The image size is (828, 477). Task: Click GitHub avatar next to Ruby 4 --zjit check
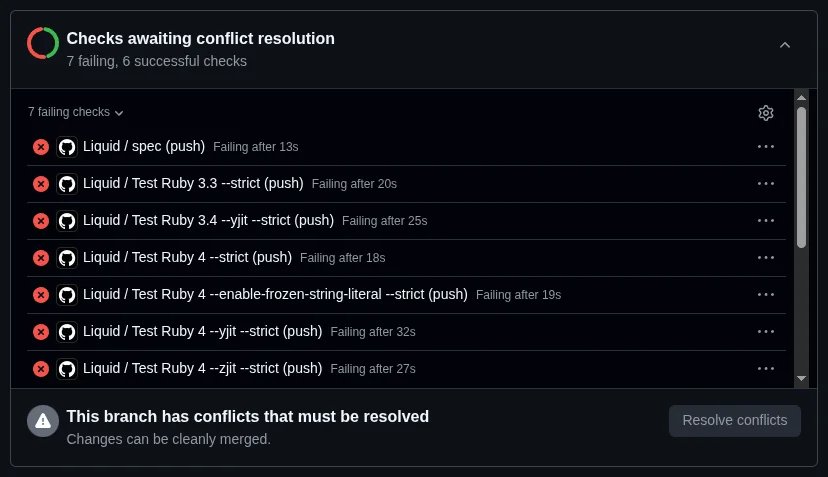(x=67, y=369)
